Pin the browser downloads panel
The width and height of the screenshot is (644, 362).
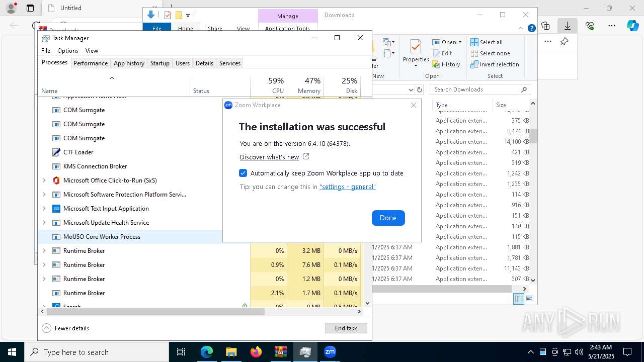[565, 42]
